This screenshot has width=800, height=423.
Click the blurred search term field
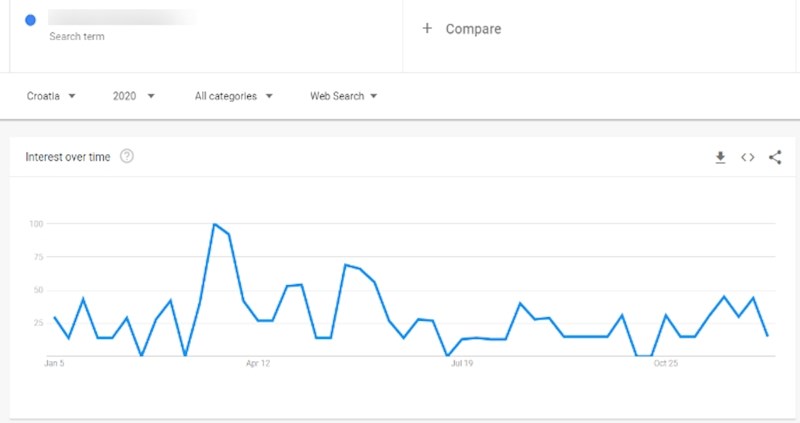(x=122, y=17)
